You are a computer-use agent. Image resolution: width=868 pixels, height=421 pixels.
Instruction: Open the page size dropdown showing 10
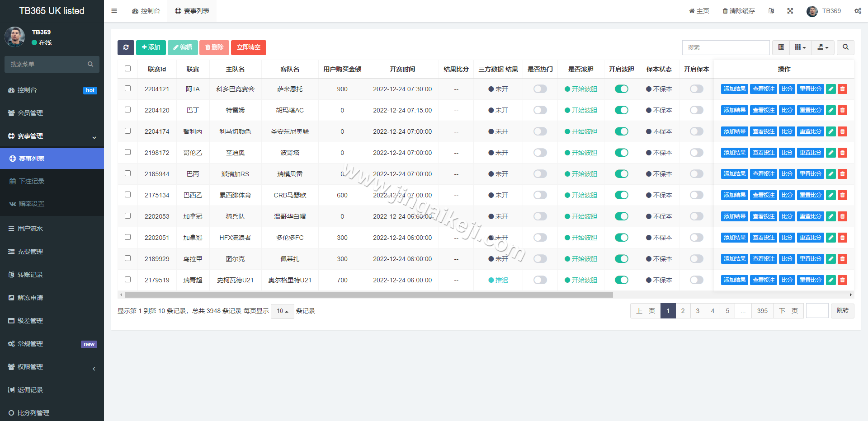(x=282, y=311)
